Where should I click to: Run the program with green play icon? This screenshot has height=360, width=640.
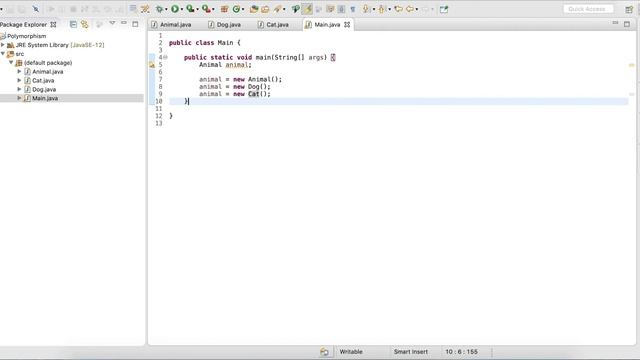(x=175, y=9)
